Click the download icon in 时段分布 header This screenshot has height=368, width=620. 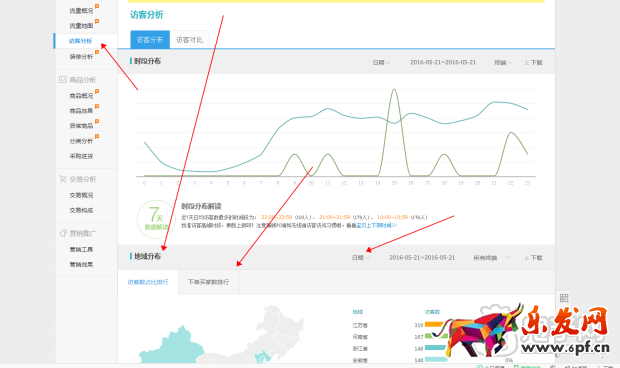[x=526, y=62]
